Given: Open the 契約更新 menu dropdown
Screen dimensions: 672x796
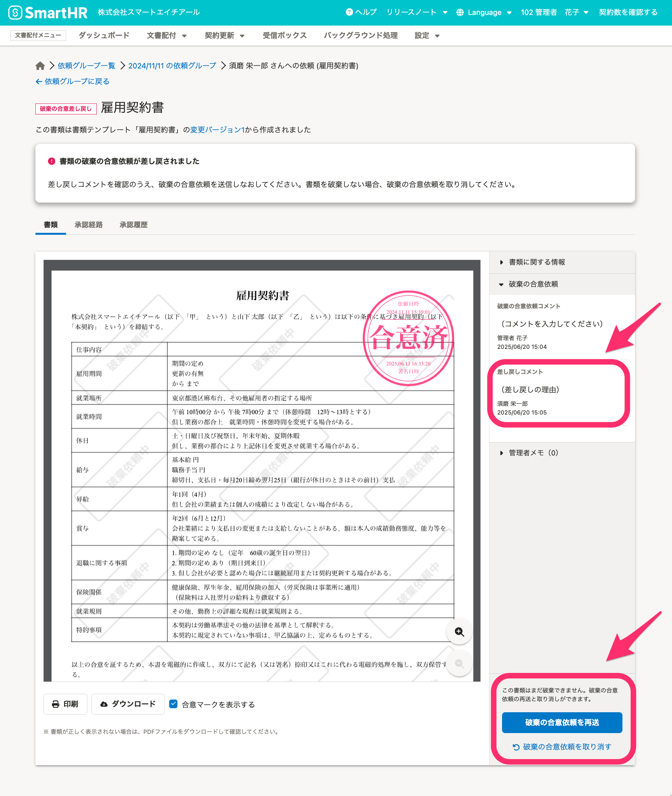Looking at the screenshot, I should coord(225,35).
